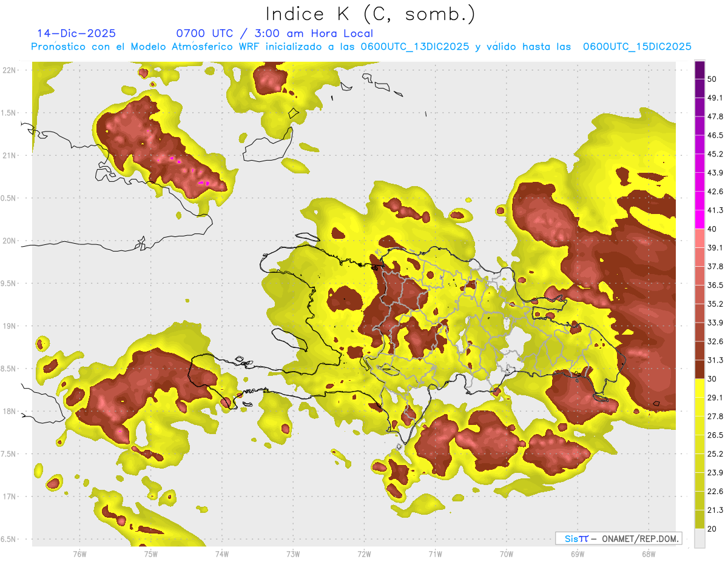Click the color bar value 21.3
The height and width of the screenshot is (562, 728).
coord(715,510)
